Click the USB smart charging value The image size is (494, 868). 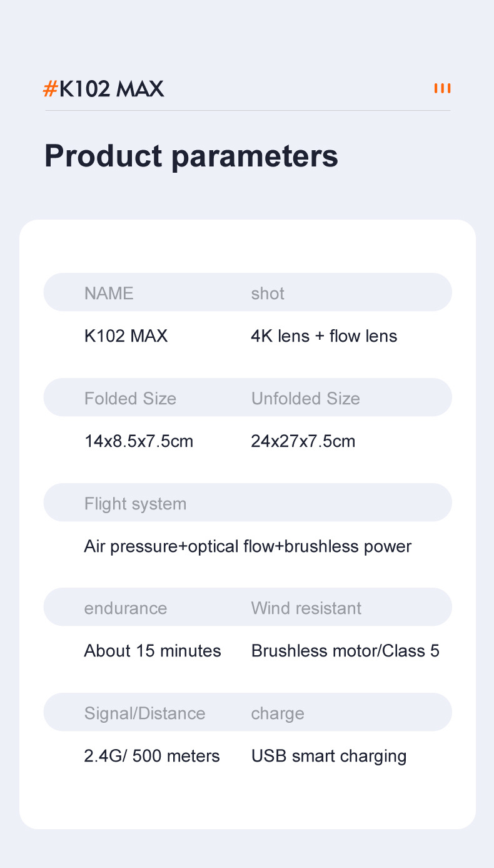329,756
